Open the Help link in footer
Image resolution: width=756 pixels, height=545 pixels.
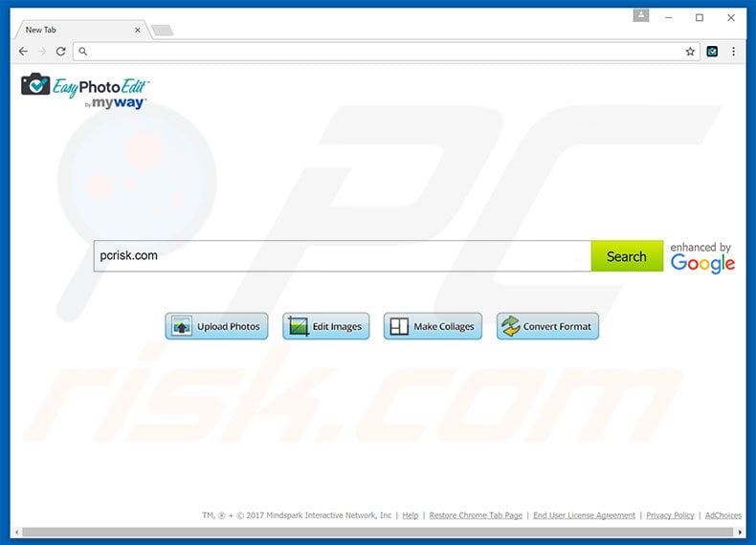[x=411, y=515]
